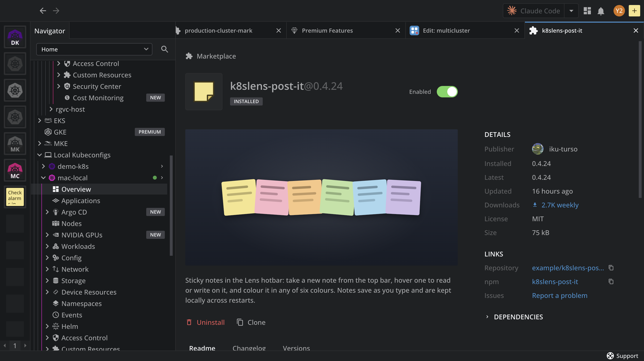
Task: Go to next hotbar page arrow
Action: [x=25, y=346]
